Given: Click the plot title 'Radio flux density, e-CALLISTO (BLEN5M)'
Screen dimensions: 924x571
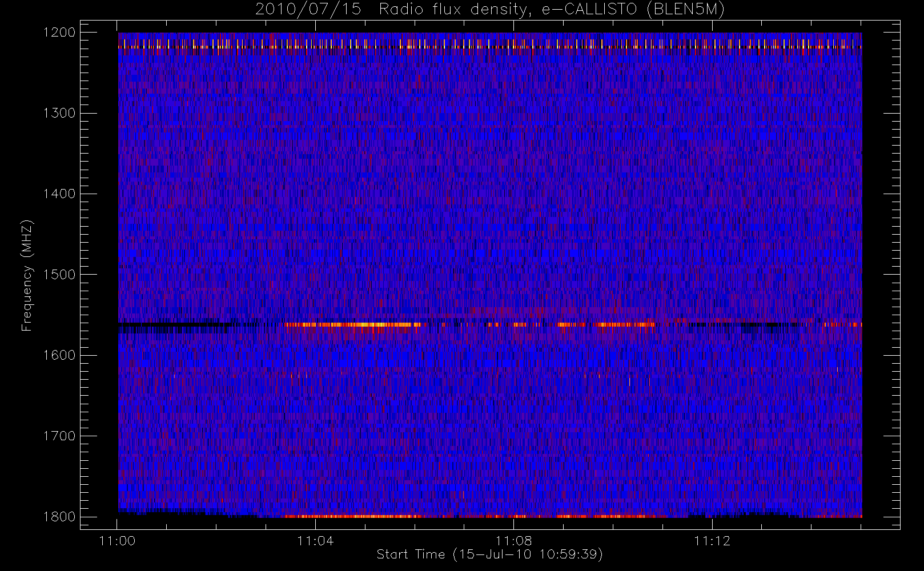Looking at the screenshot, I should (552, 9).
